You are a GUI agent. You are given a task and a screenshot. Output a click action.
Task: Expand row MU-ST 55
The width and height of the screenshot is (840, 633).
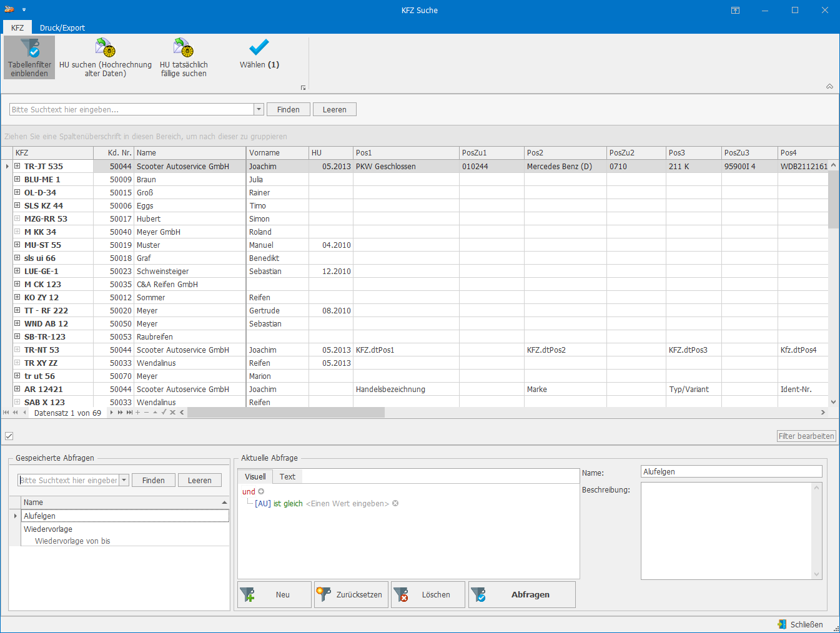[17, 245]
